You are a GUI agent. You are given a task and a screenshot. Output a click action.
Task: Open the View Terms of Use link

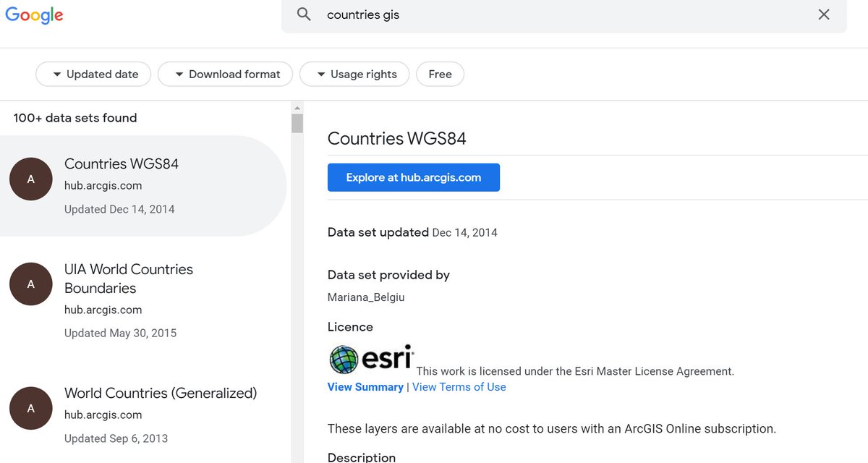coord(459,387)
